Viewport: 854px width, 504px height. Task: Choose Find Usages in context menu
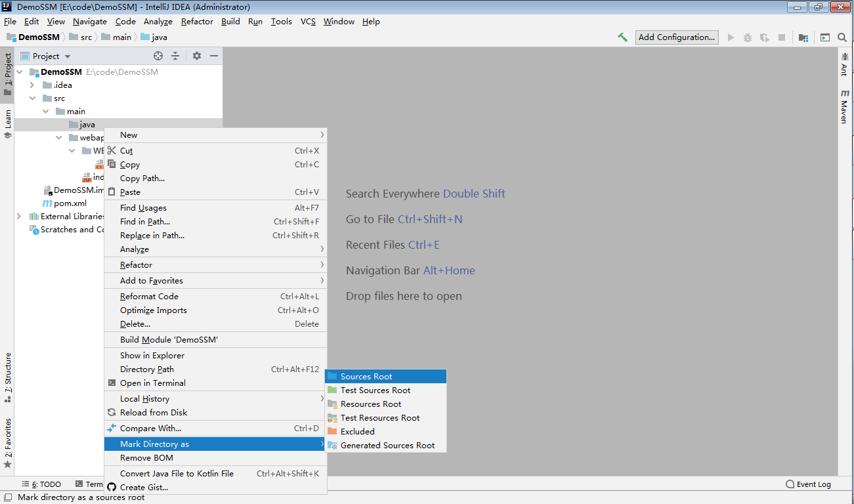215,208
